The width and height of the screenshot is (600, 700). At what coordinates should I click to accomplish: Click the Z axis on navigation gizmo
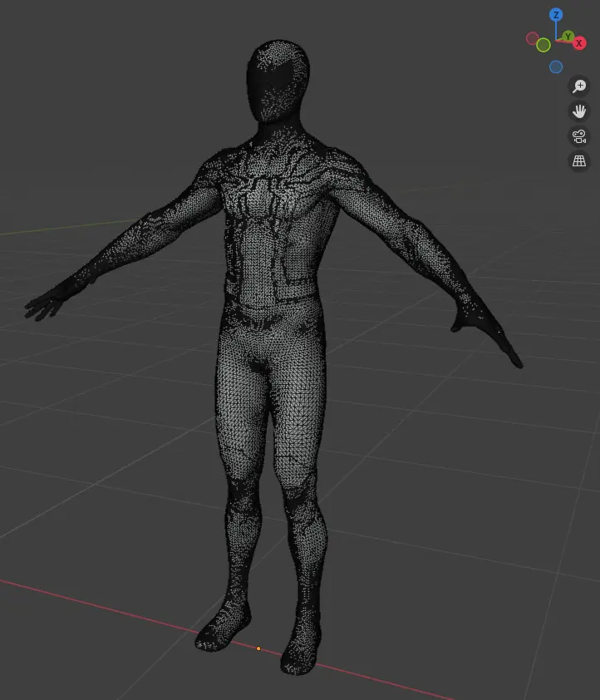point(556,15)
